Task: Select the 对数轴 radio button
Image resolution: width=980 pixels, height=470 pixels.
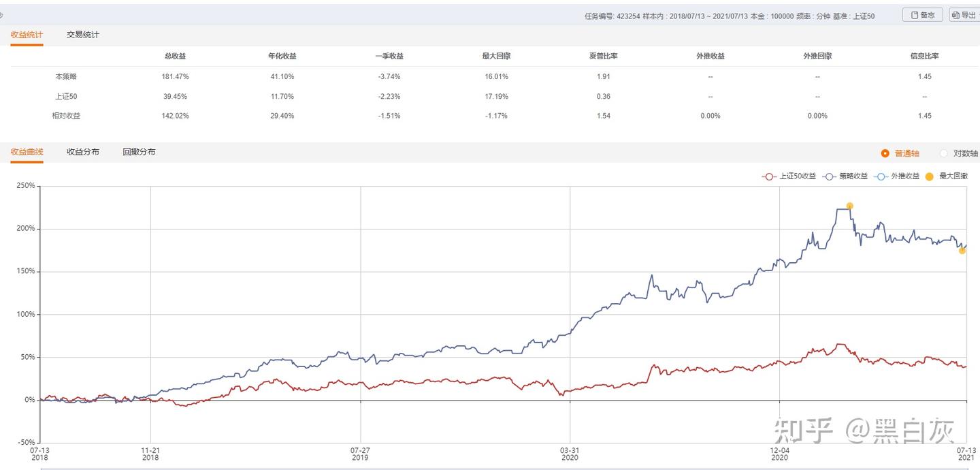Action: (x=943, y=154)
